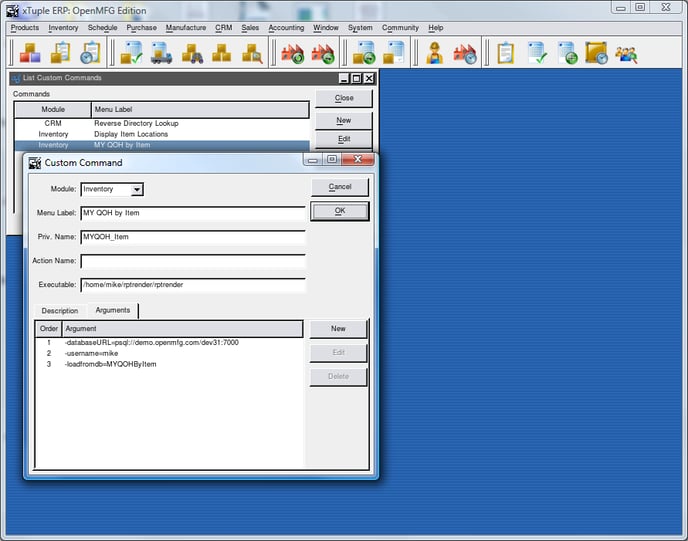Select the Reverse Directory Lookup command row
The width and height of the screenshot is (688, 541).
(x=136, y=123)
